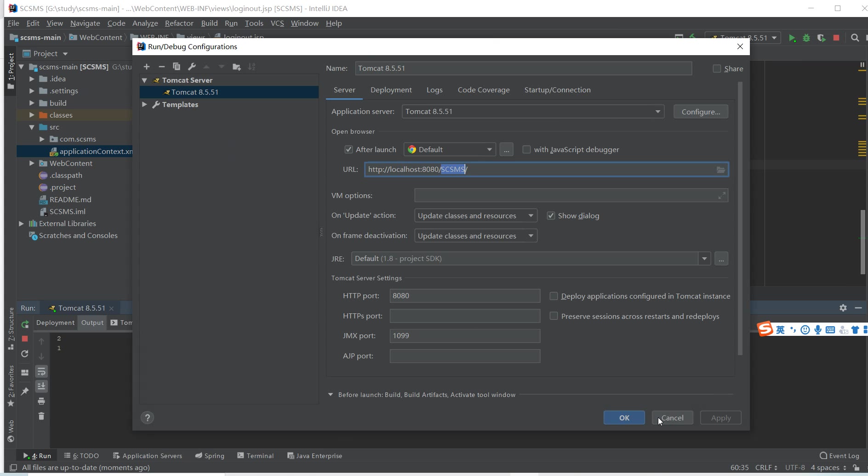Open On 'Update' action dropdown

(475, 215)
